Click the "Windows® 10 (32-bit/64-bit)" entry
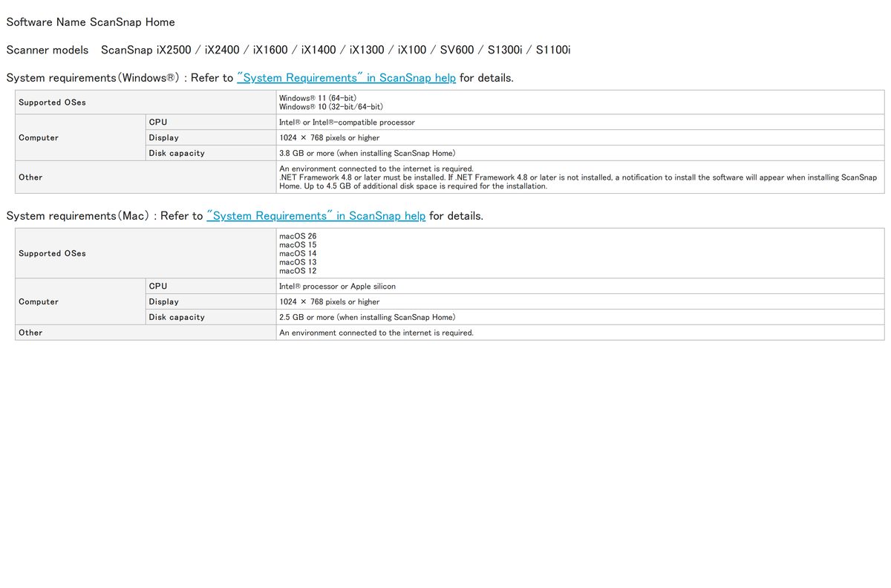Image resolution: width=891 pixels, height=588 pixels. click(331, 107)
